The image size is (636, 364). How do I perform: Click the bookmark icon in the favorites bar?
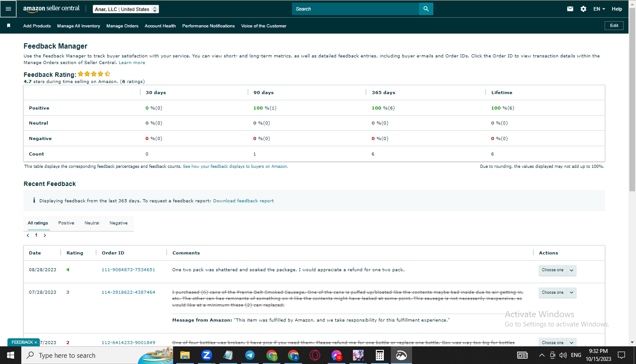pyautogui.click(x=8, y=26)
